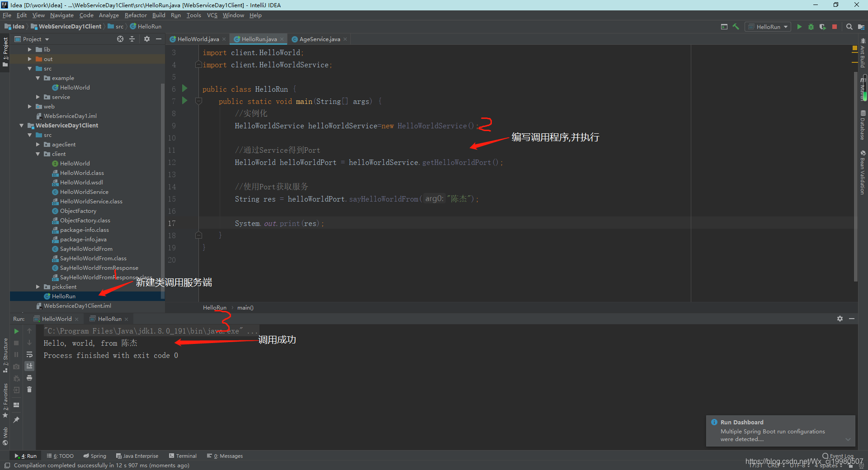The image size is (868, 470).
Task: Run main method from gutter arrow
Action: (184, 101)
